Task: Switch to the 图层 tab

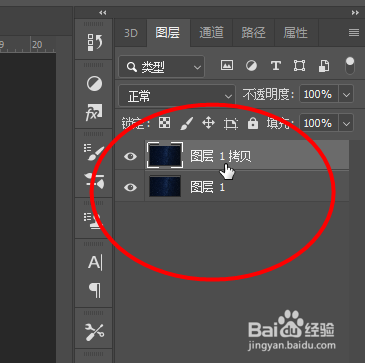Action: [x=168, y=33]
